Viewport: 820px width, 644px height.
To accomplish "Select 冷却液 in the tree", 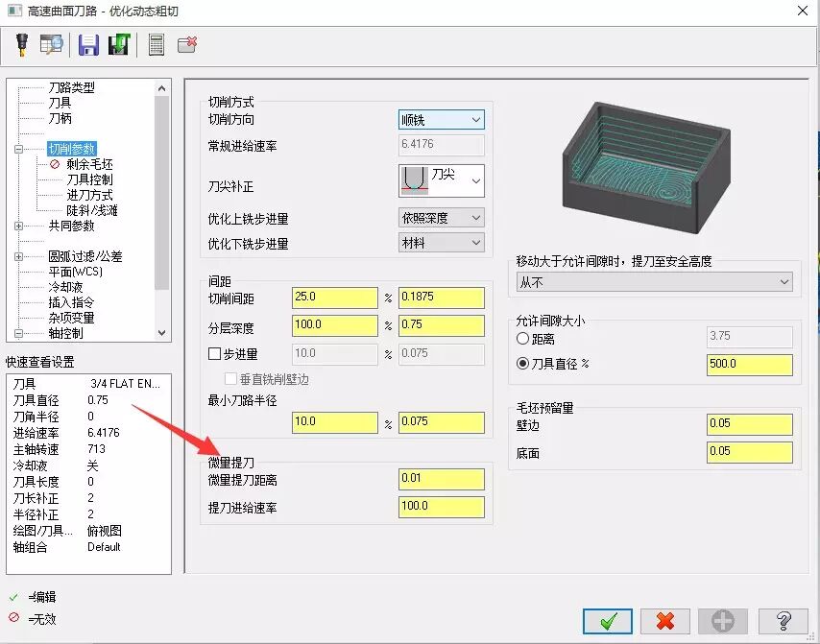I will 65,287.
